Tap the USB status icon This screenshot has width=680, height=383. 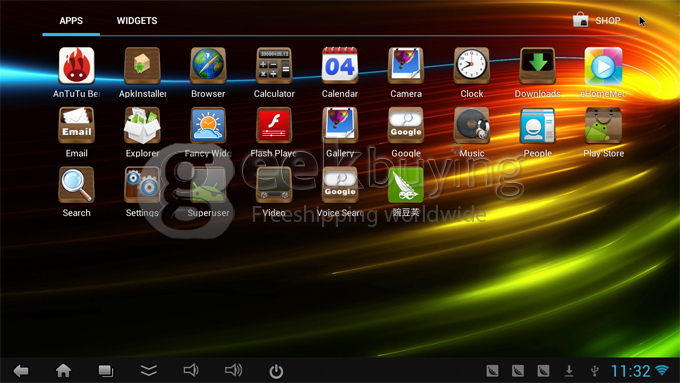pyautogui.click(x=595, y=371)
